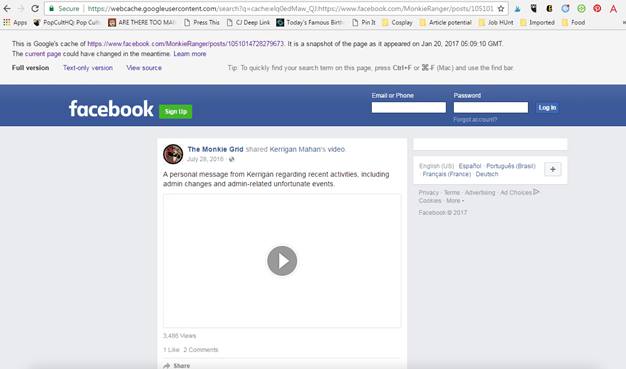Image resolution: width=626 pixels, height=369 pixels.
Task: Open the green circular checkmark extension icon
Action: tap(581, 8)
